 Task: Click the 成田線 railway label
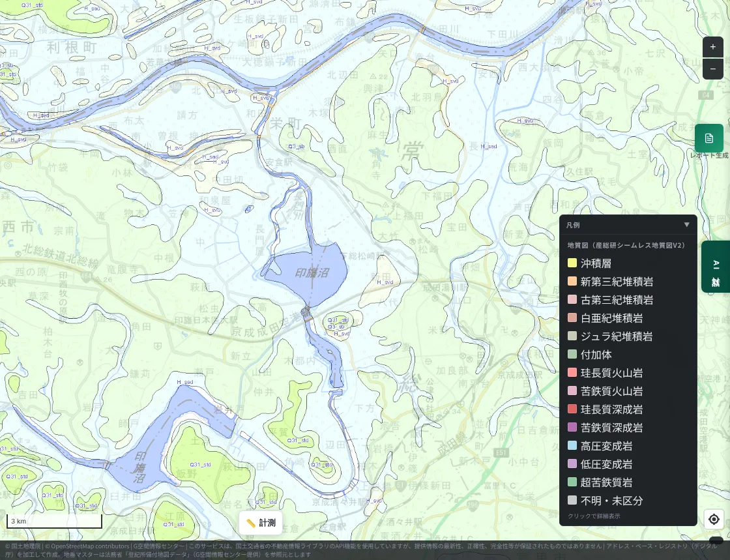(451, 443)
